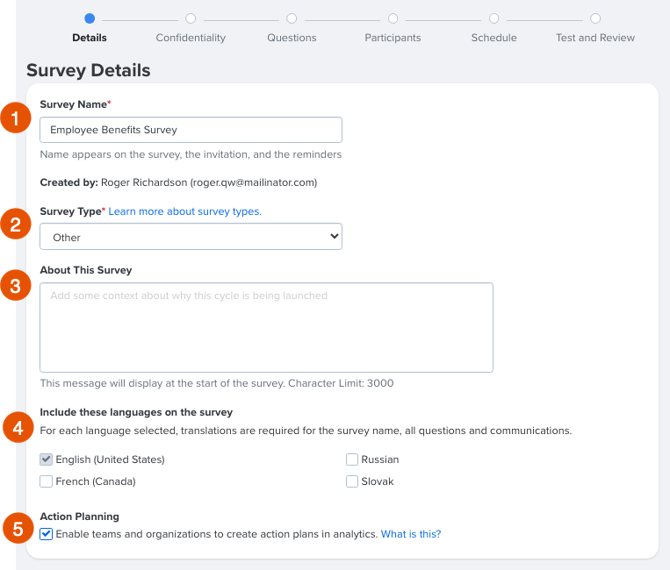Click the orange number 1 callout badge
The width and height of the screenshot is (670, 570).
tap(16, 118)
